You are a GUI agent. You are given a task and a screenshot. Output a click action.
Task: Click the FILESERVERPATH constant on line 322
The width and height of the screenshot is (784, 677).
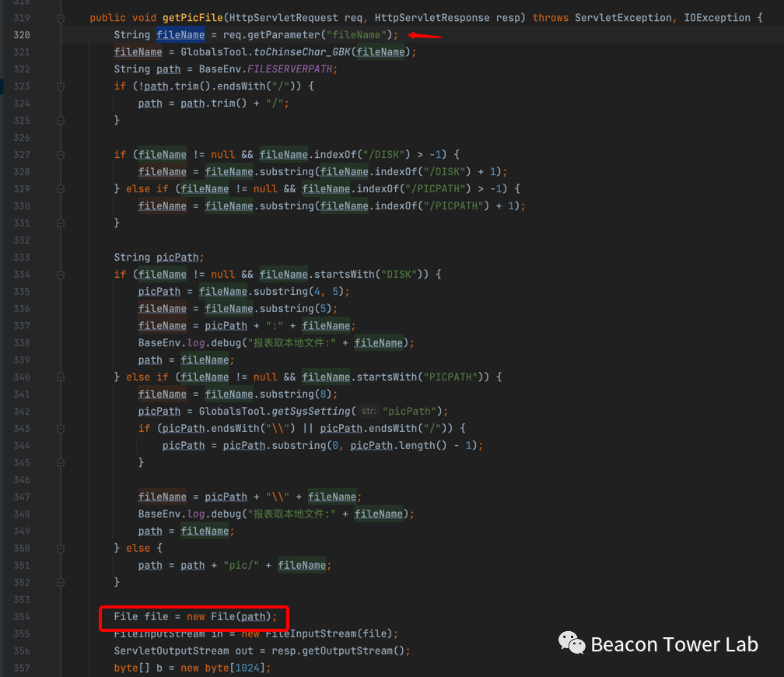coord(292,69)
